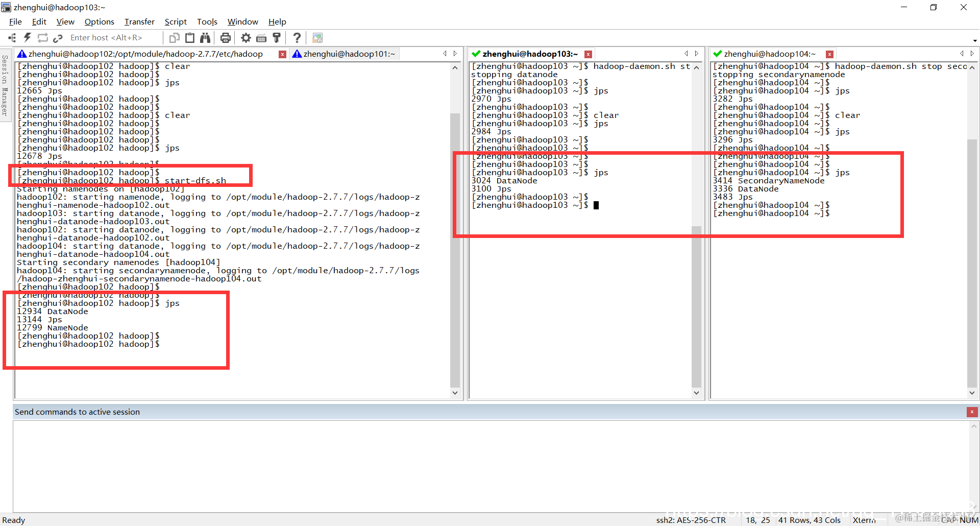Click the Reconnect session icon
Image resolution: width=980 pixels, height=526 pixels.
coord(43,38)
